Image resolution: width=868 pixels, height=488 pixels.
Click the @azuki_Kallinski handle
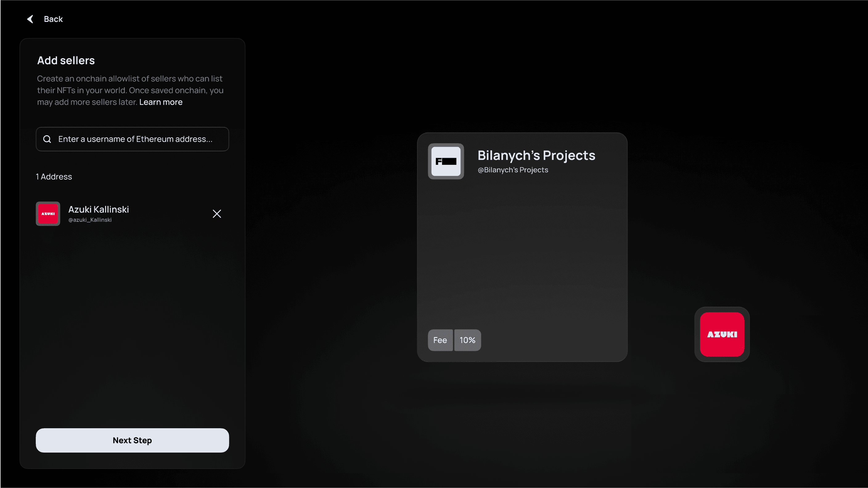pos(90,220)
